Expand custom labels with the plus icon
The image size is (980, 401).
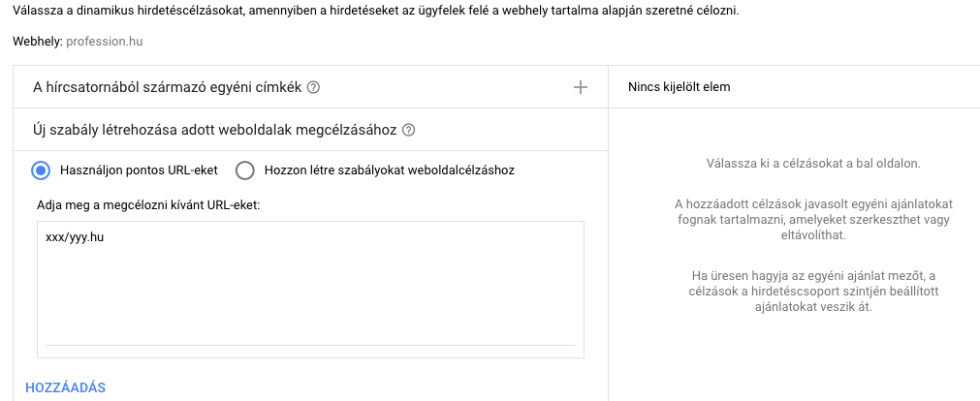click(581, 87)
